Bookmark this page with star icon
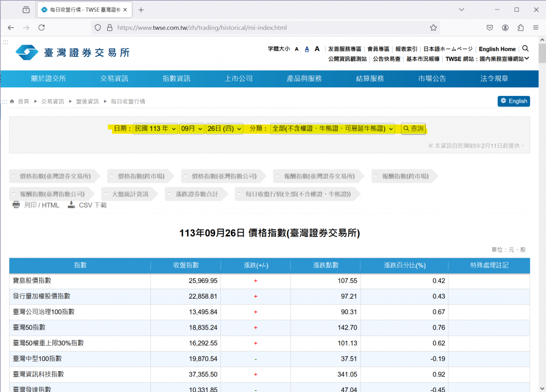 point(433,28)
